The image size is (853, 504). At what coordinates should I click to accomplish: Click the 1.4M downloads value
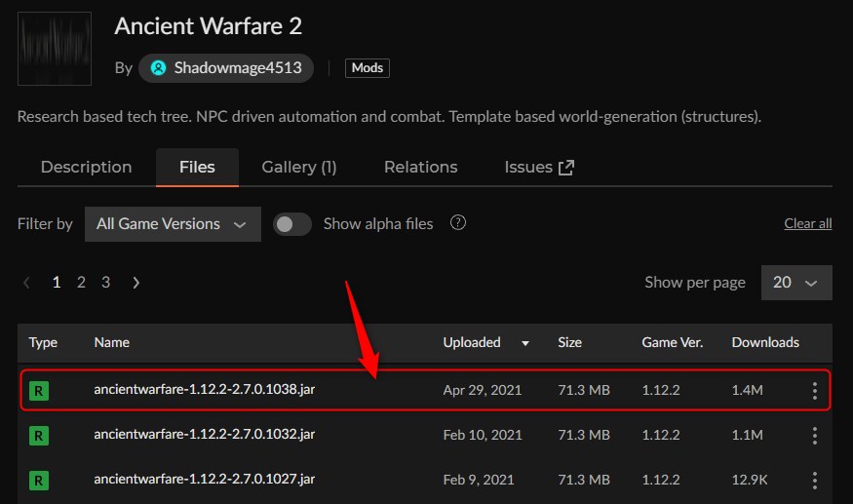(x=747, y=390)
